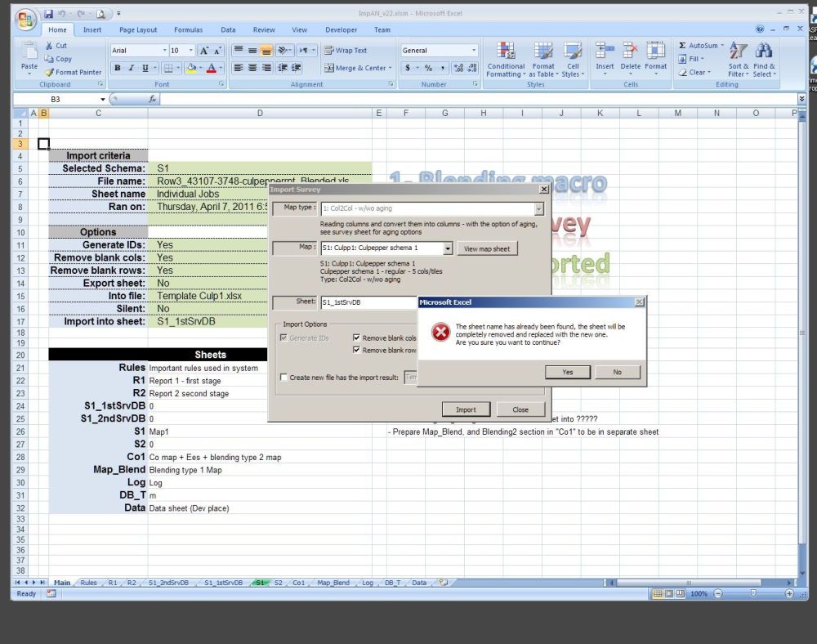Image resolution: width=817 pixels, height=644 pixels.
Task: Click the Save icon in quick access toolbar
Action: click(x=48, y=14)
